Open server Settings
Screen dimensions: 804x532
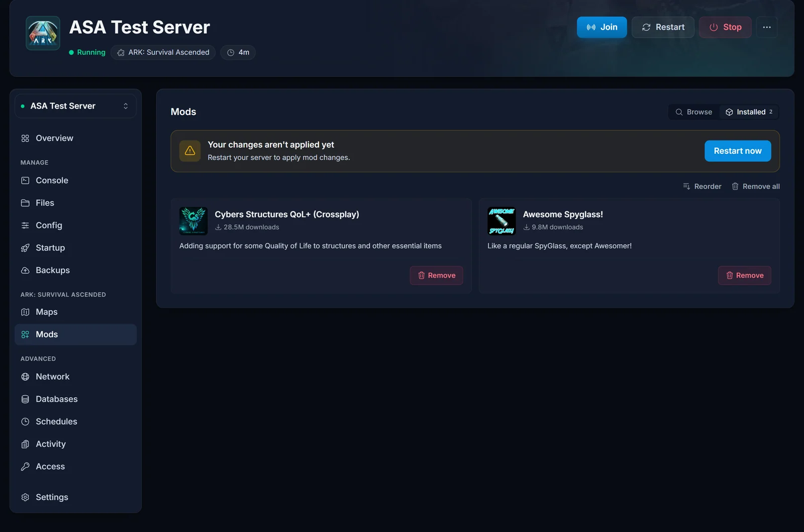click(x=75, y=497)
